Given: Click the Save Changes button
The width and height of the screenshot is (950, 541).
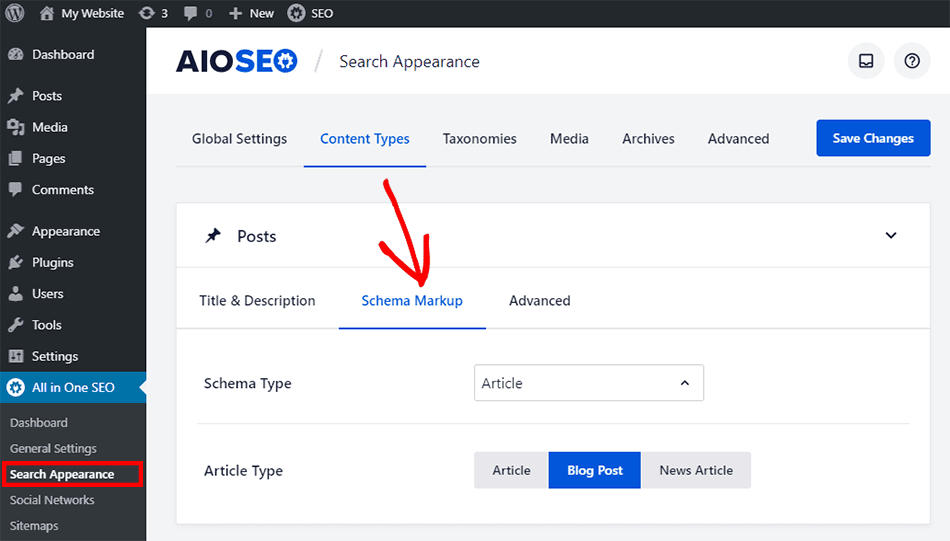Looking at the screenshot, I should tap(873, 138).
